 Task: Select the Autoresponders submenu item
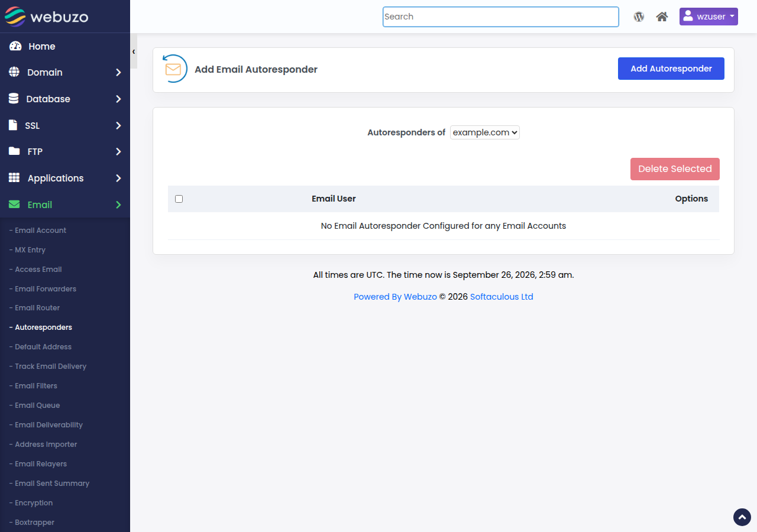41,327
